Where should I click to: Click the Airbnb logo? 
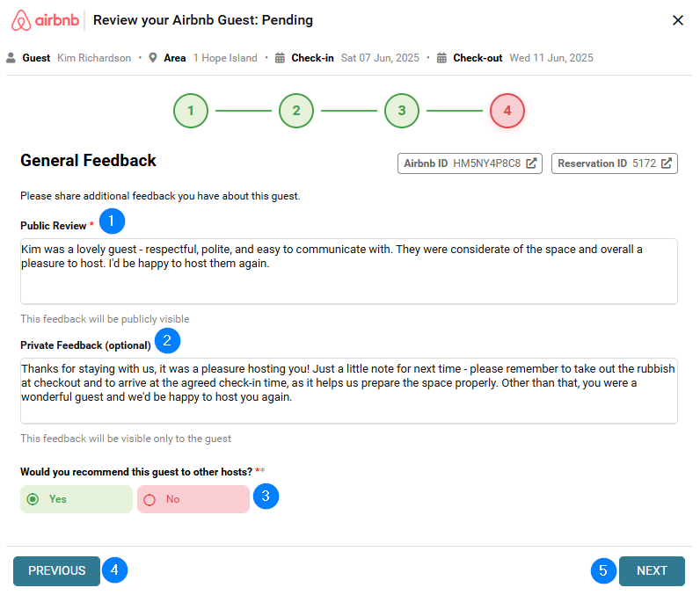46,20
